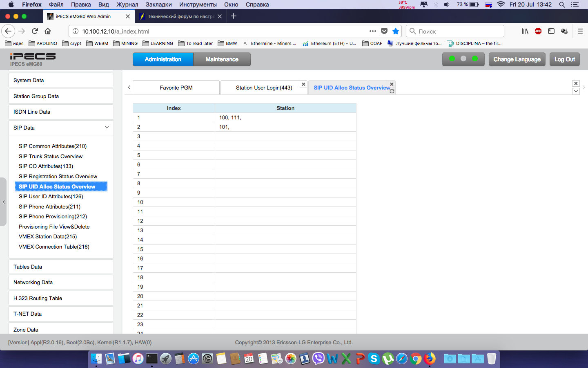
Task: Click the Change Language button
Action: [x=517, y=59]
